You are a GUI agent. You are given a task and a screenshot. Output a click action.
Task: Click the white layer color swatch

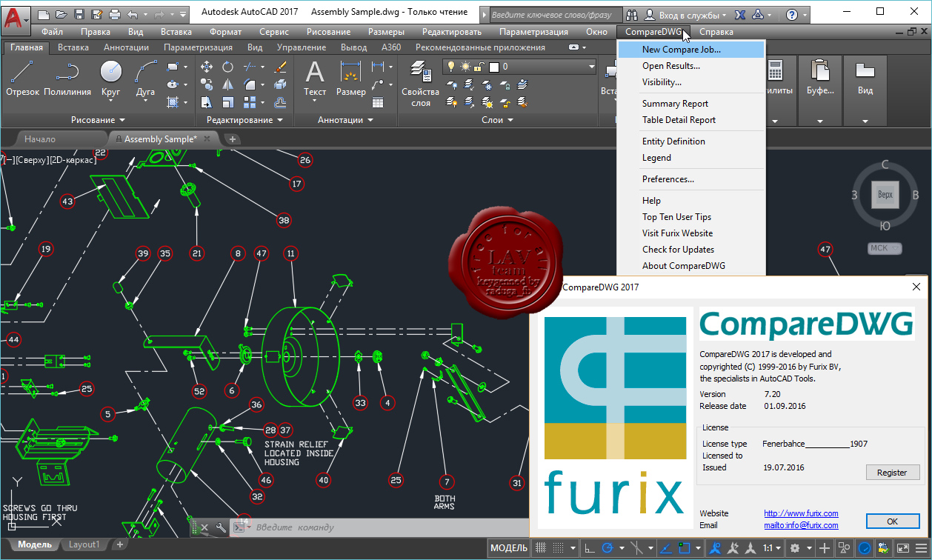[x=494, y=67]
